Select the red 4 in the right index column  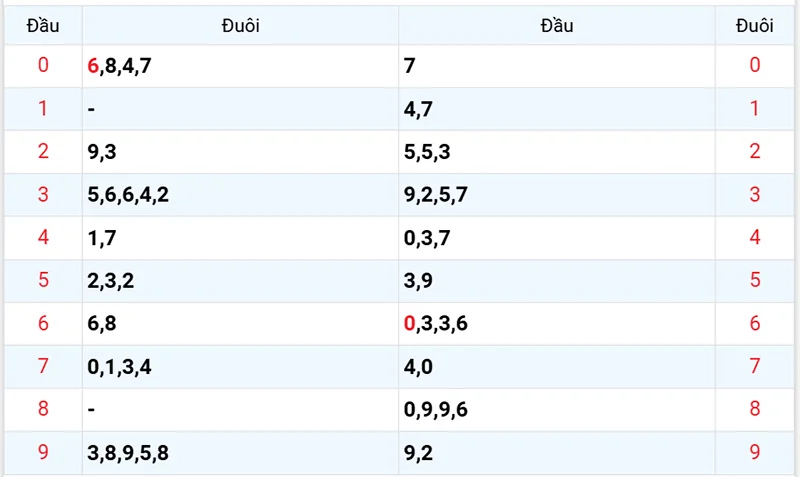[755, 238]
